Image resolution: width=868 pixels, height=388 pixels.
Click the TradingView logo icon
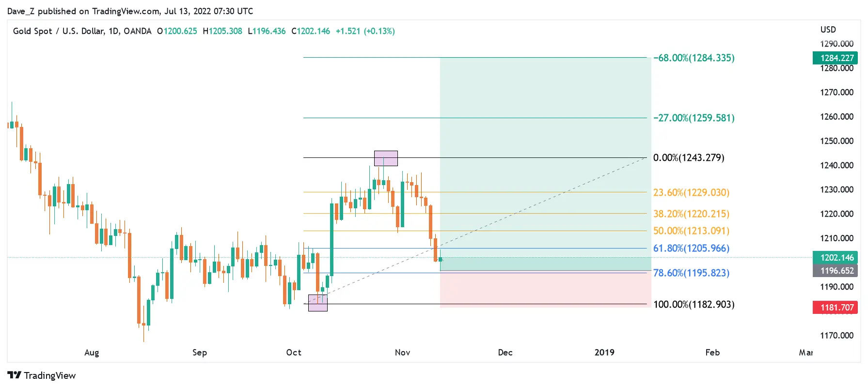tap(14, 375)
